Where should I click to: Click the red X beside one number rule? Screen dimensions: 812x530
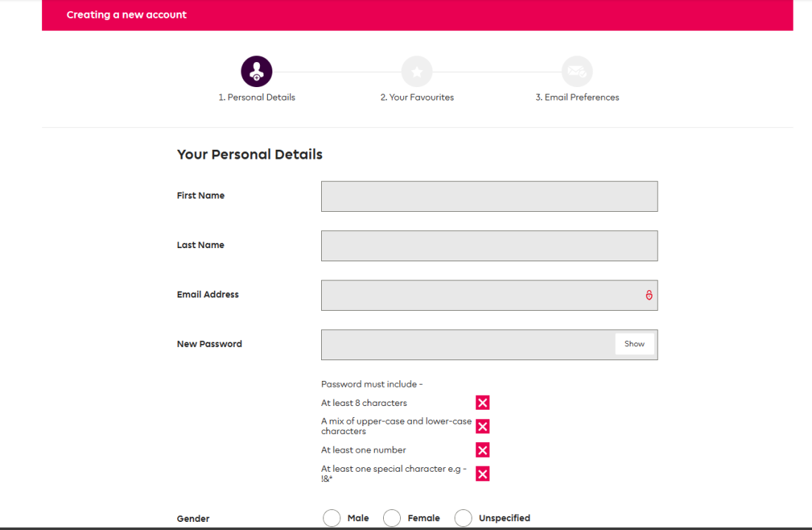[x=483, y=450]
